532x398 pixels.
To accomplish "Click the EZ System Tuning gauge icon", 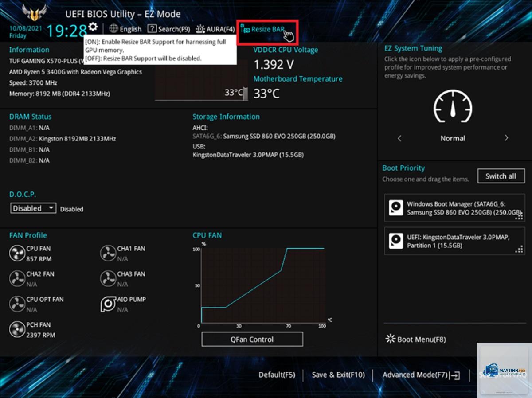I will pyautogui.click(x=452, y=107).
